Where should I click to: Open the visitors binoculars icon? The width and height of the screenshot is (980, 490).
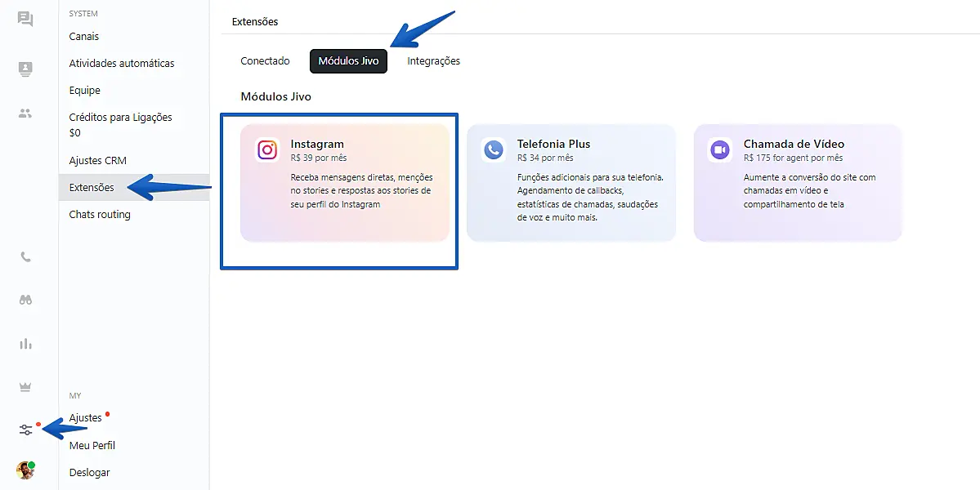pyautogui.click(x=25, y=300)
